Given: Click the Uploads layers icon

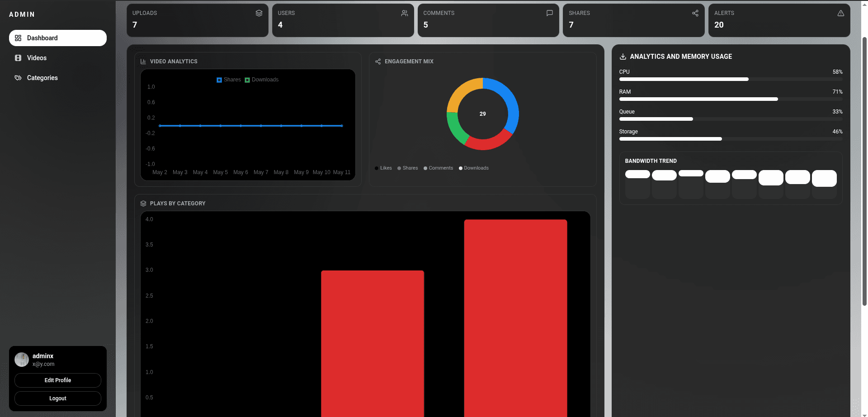Looking at the screenshot, I should click(259, 13).
